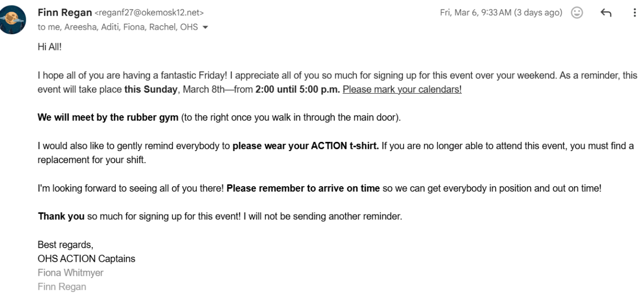Click grey 'Finn Regan' signature name

[x=61, y=287]
